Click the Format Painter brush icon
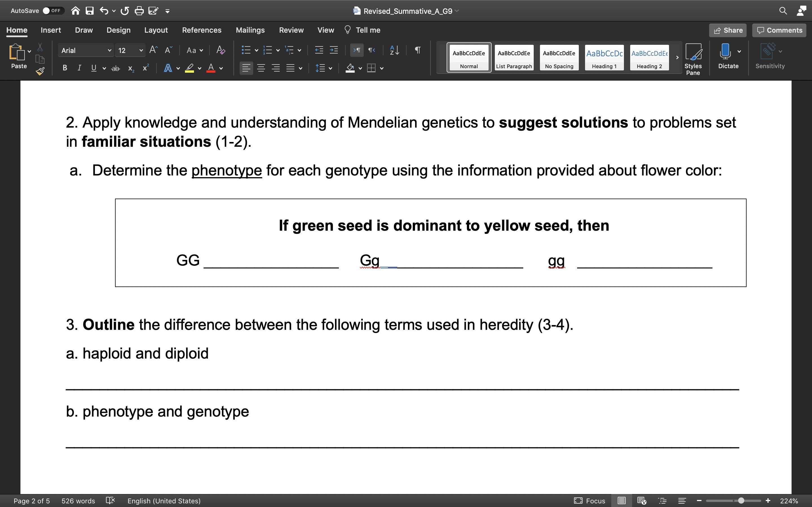812x507 pixels. (40, 71)
